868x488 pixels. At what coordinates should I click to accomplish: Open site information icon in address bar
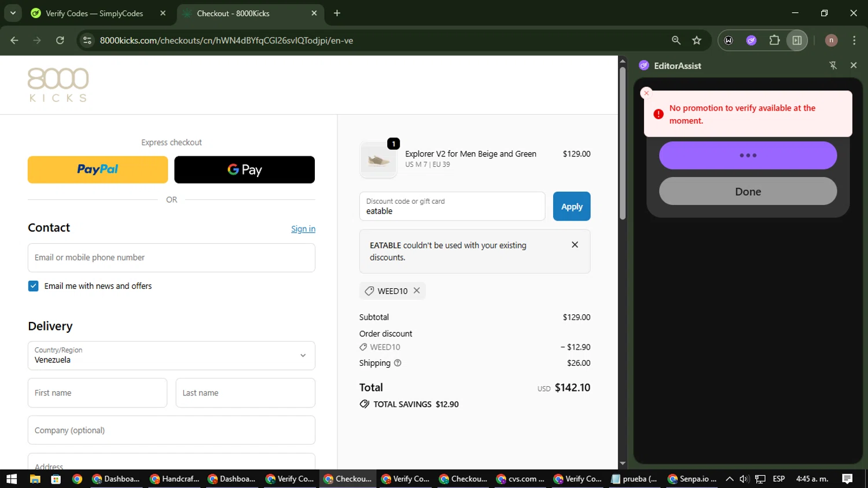pos(87,40)
